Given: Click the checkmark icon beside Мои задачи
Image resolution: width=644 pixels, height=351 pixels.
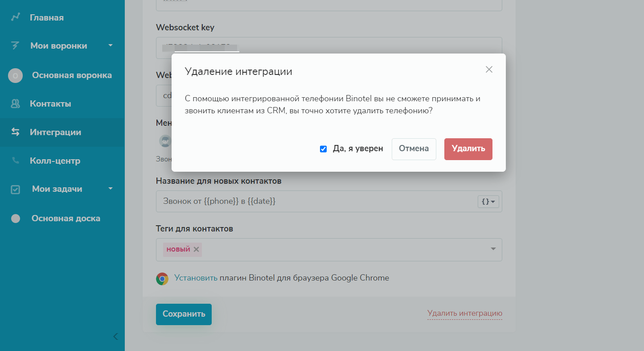Looking at the screenshot, I should point(16,189).
